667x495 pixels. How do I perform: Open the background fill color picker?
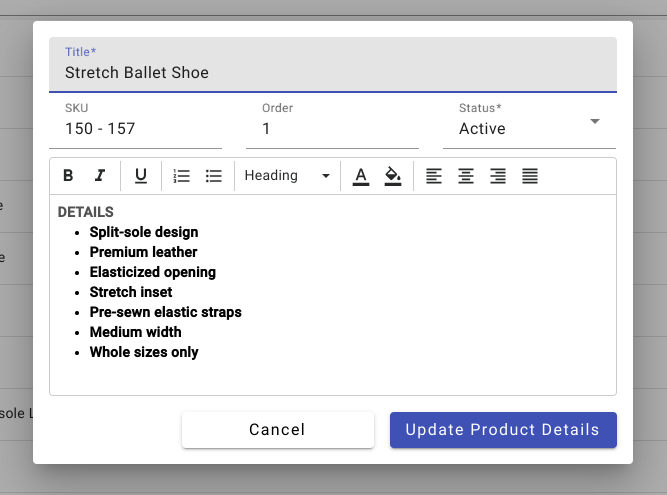[393, 176]
